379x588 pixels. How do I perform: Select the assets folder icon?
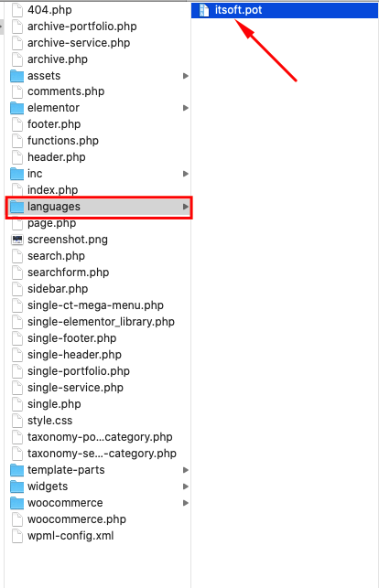[x=16, y=76]
